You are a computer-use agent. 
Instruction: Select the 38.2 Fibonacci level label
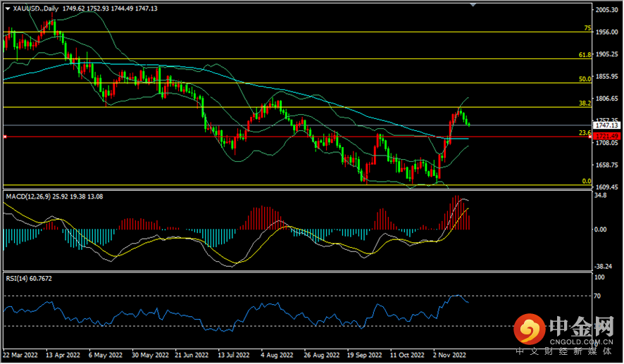pyautogui.click(x=584, y=103)
